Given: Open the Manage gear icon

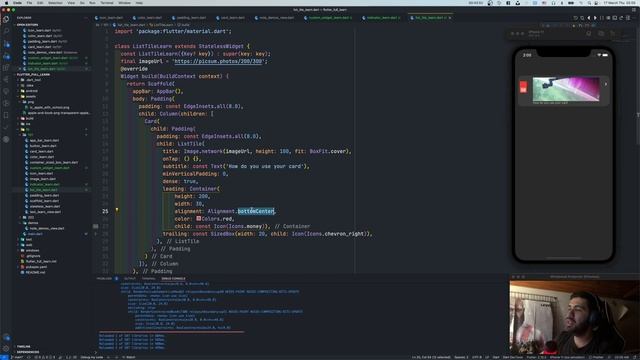Looking at the screenshot, I should click(6, 349).
